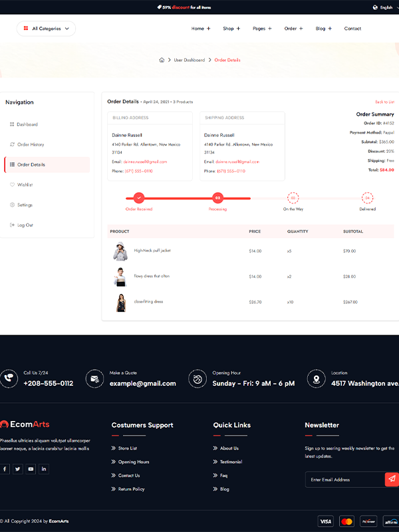Submit newsletter with paper plane icon
399x532 pixels.
tap(392, 479)
